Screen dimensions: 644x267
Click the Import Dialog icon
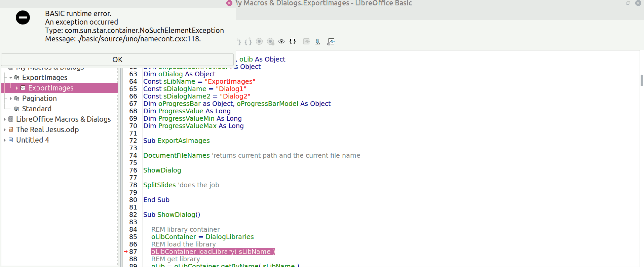click(331, 41)
